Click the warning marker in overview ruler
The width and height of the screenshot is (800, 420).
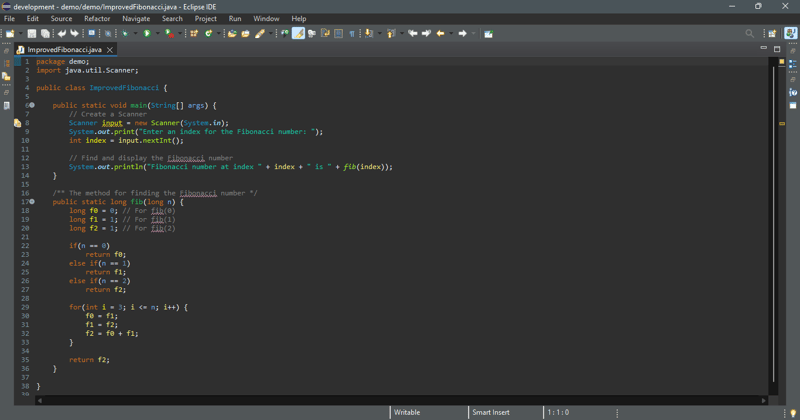coord(782,123)
